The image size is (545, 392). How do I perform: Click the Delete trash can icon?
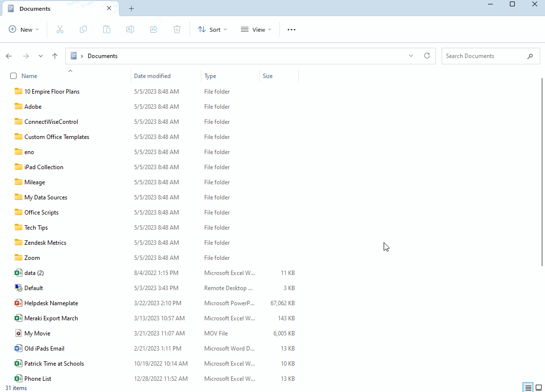click(177, 30)
